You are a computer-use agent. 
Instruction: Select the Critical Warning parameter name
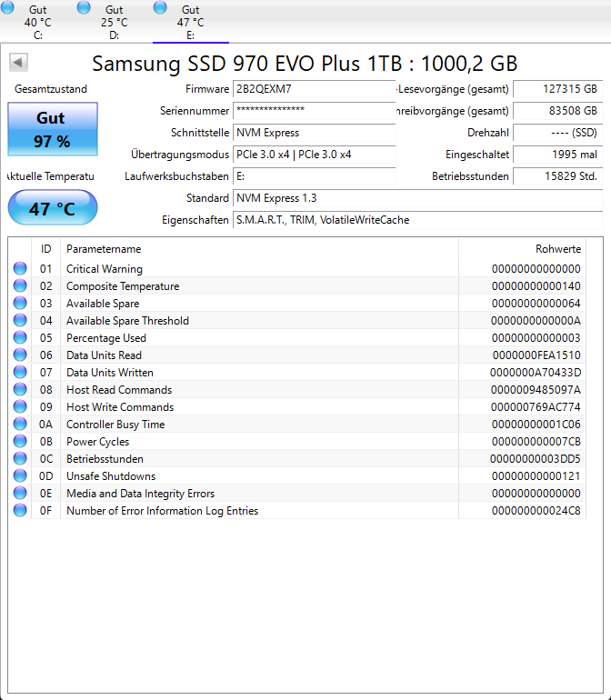(x=105, y=269)
